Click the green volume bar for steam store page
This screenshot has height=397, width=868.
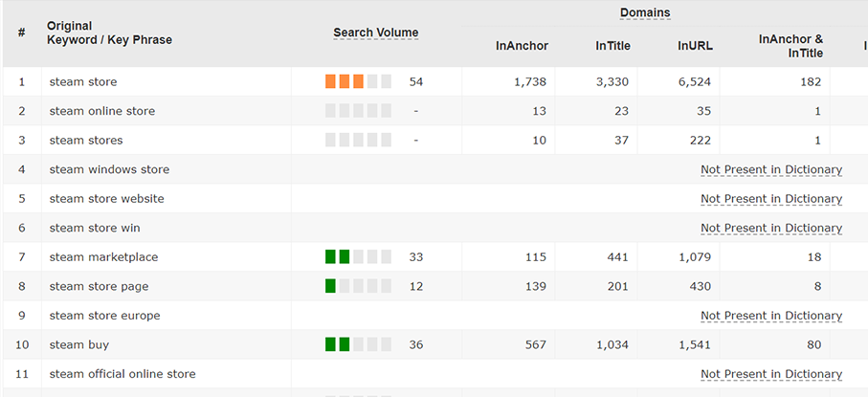(331, 286)
